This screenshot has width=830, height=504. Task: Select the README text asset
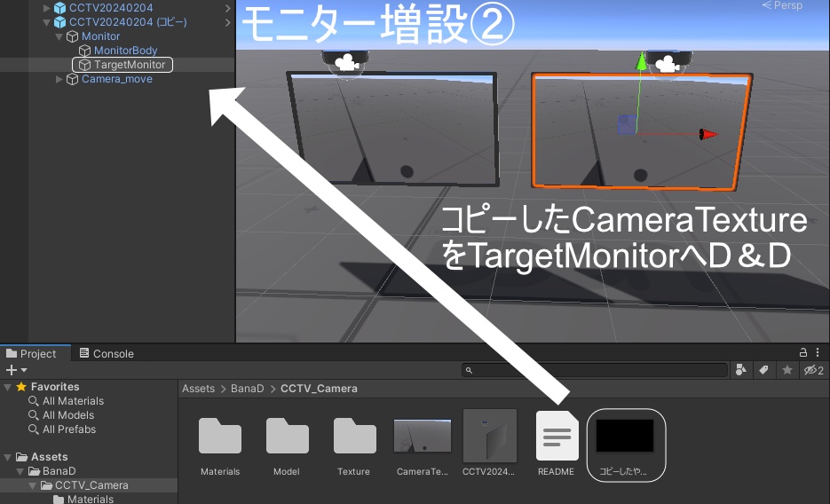pyautogui.click(x=557, y=436)
